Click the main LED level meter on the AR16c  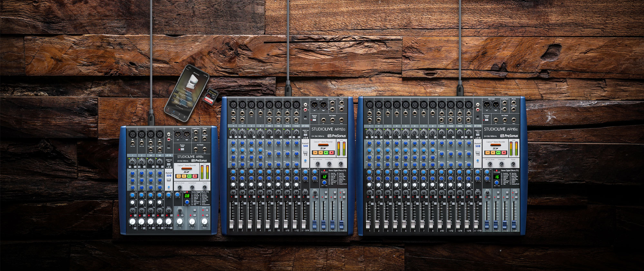514,149
